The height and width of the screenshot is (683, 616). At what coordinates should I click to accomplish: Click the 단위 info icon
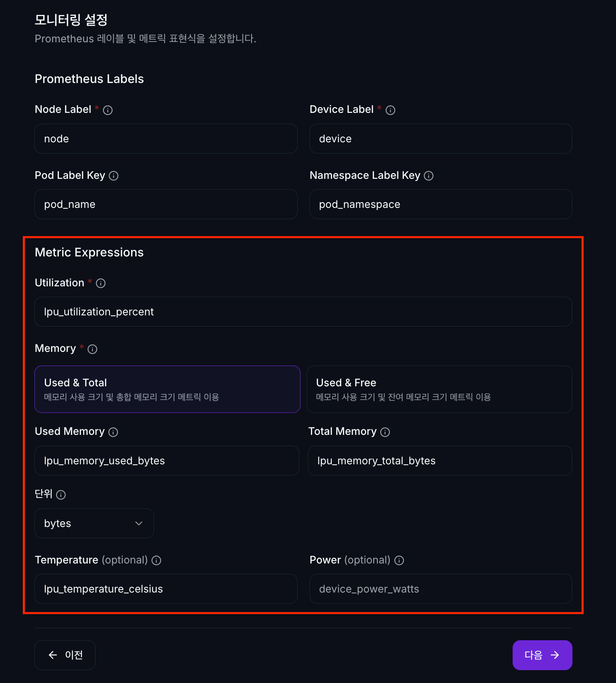(61, 495)
